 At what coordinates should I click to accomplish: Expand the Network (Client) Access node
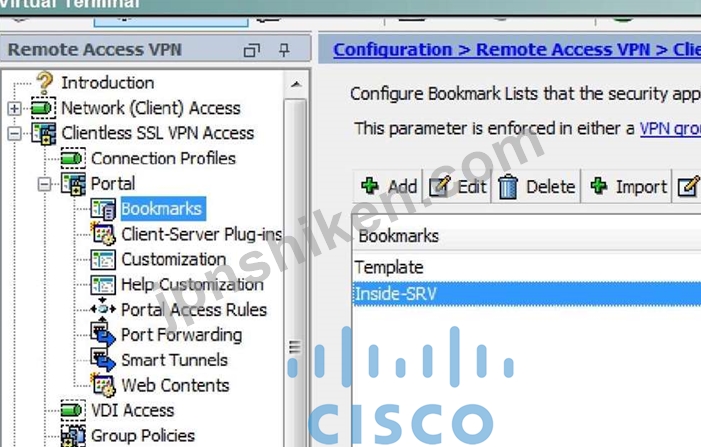coord(14,108)
